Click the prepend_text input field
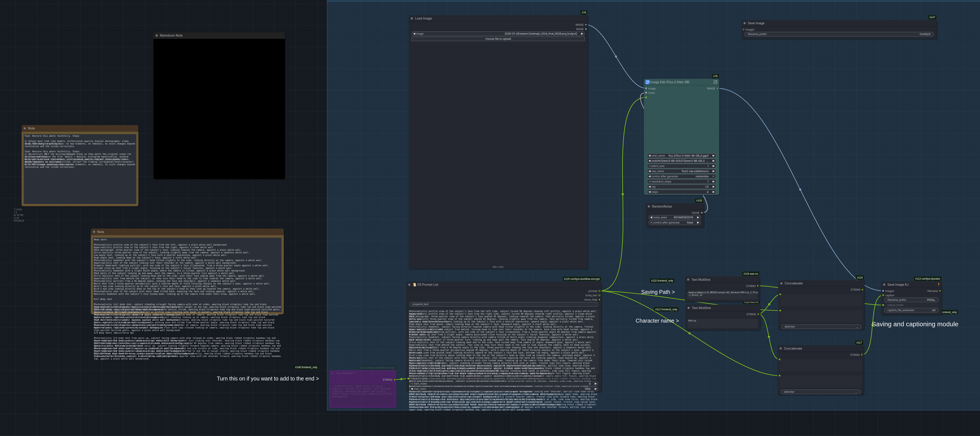 [x=503, y=304]
